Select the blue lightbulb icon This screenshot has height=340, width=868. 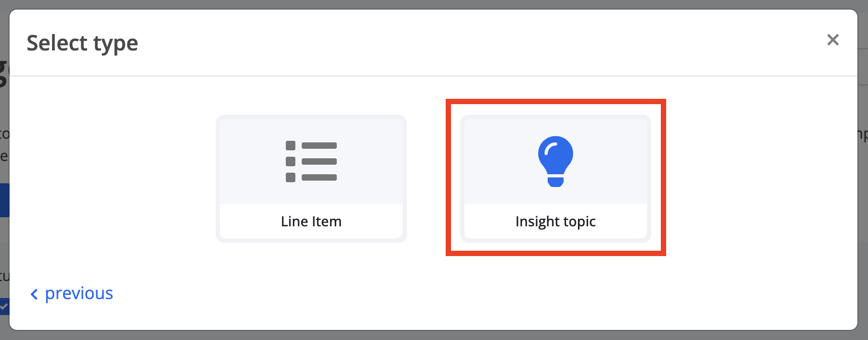556,161
